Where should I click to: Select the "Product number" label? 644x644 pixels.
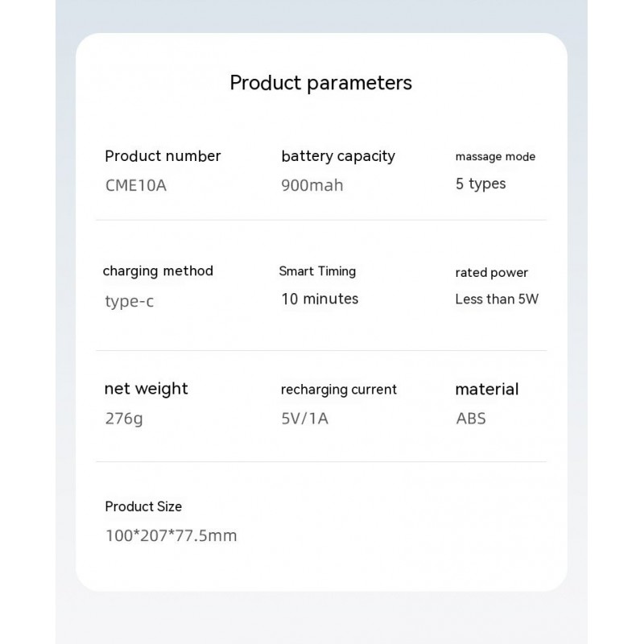[x=163, y=156]
